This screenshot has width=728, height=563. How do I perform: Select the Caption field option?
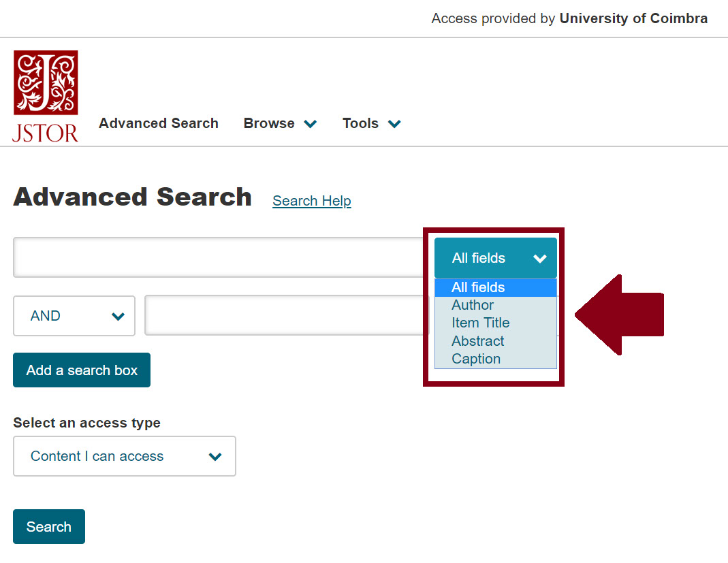[475, 359]
